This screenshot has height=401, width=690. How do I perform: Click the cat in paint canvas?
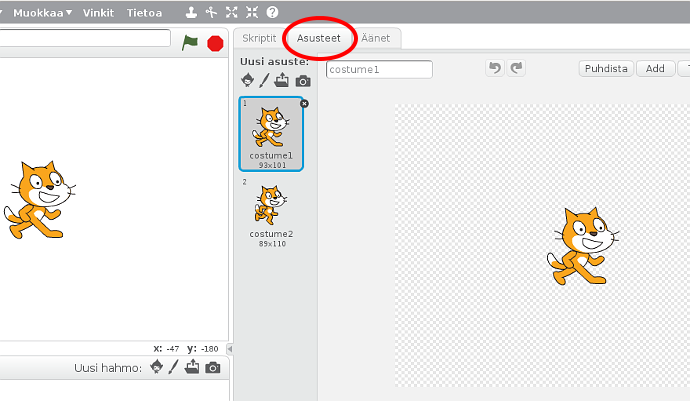point(583,246)
